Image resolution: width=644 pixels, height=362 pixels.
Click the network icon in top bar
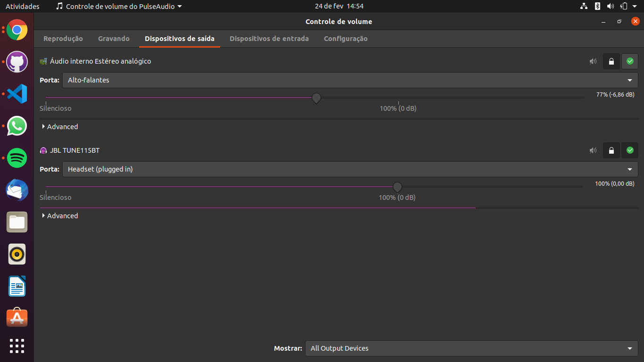pos(584,7)
